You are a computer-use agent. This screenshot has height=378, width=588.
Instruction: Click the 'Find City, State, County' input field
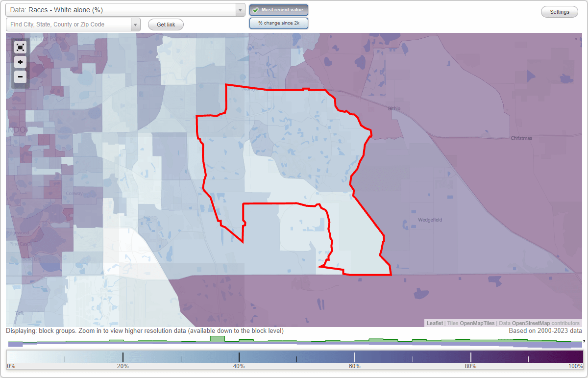click(69, 24)
